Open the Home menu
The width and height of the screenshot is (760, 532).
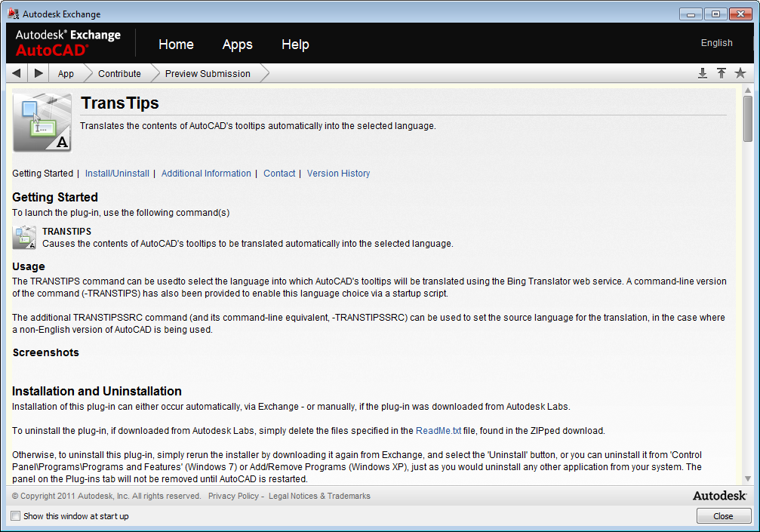pyautogui.click(x=176, y=45)
